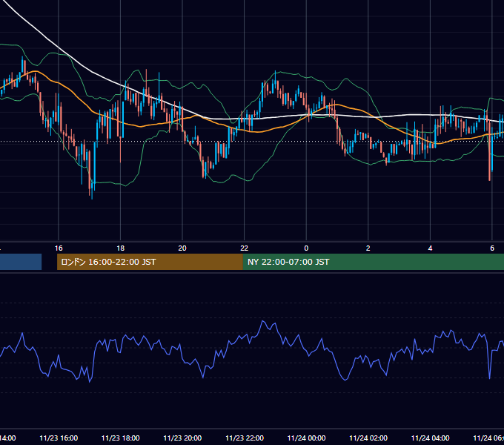
Task: Click the 22 hour label on chart axis
Action: click(245, 248)
